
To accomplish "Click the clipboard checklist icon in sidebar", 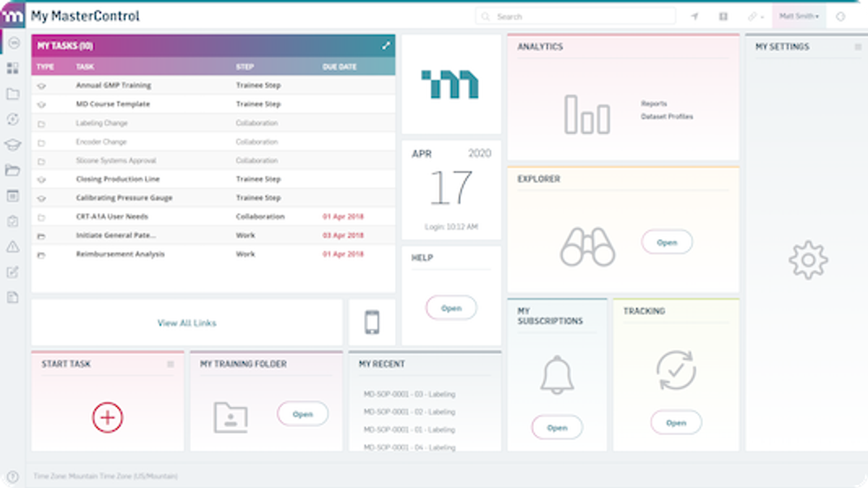I will (x=12, y=221).
